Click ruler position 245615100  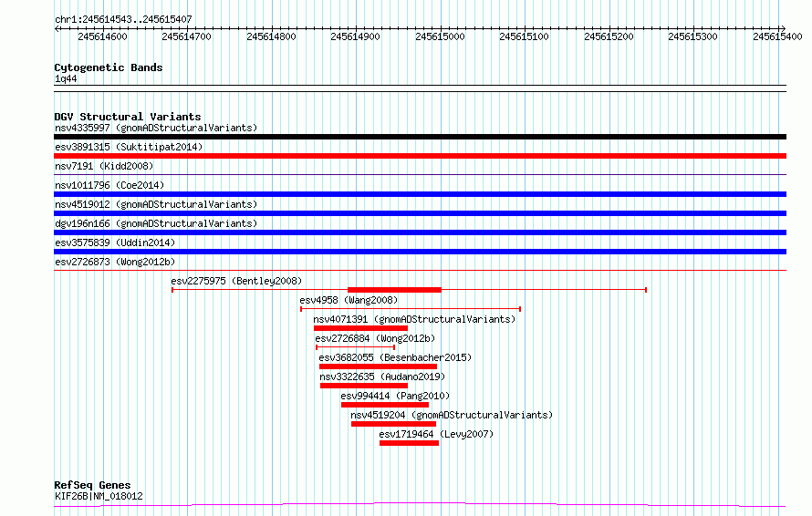click(524, 36)
